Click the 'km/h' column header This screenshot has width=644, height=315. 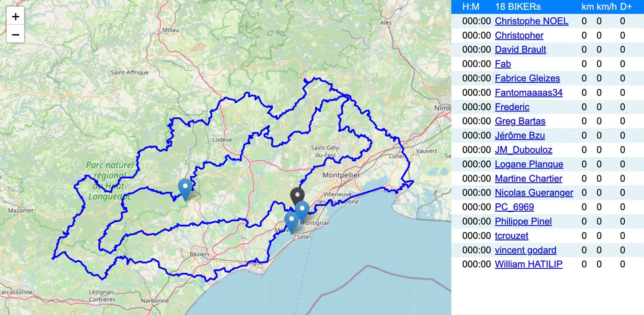[x=607, y=7]
